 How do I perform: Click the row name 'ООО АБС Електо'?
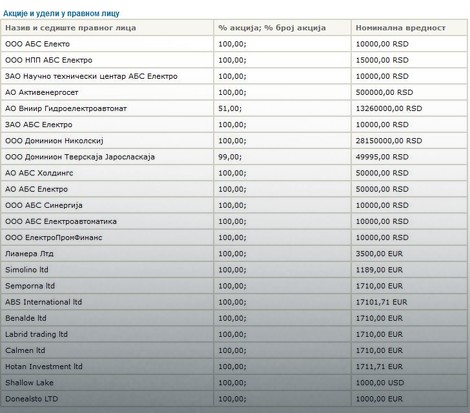coord(37,44)
